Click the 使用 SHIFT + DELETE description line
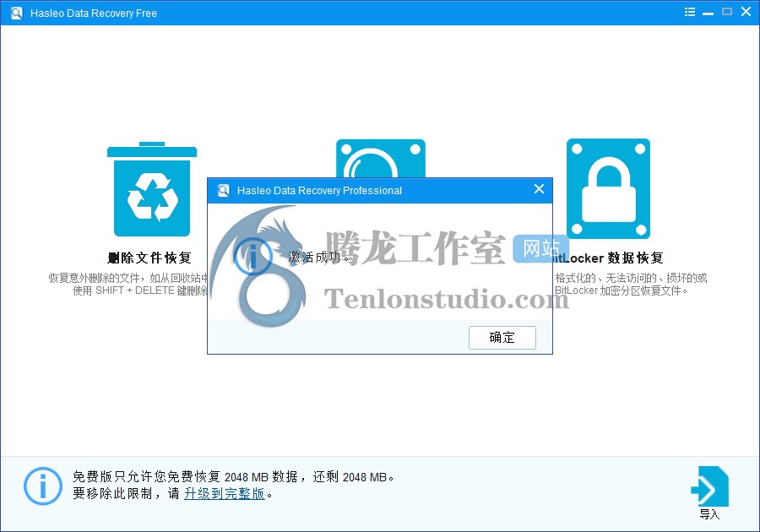Image resolution: width=760 pixels, height=532 pixels. coord(140,290)
